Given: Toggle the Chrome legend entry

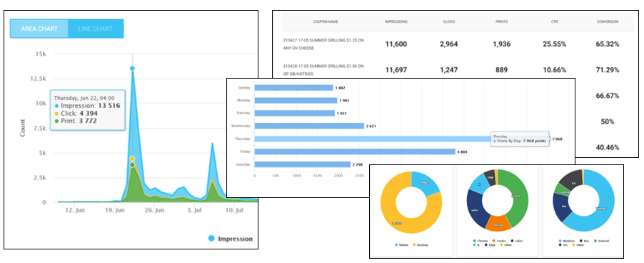Looking at the screenshot, I should 481,241.
